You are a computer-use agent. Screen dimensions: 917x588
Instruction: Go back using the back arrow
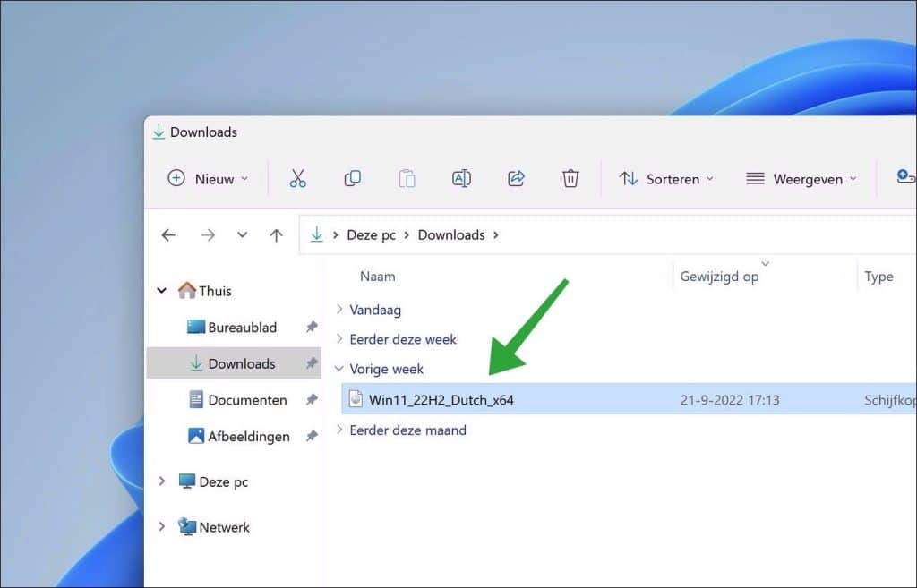tap(168, 234)
